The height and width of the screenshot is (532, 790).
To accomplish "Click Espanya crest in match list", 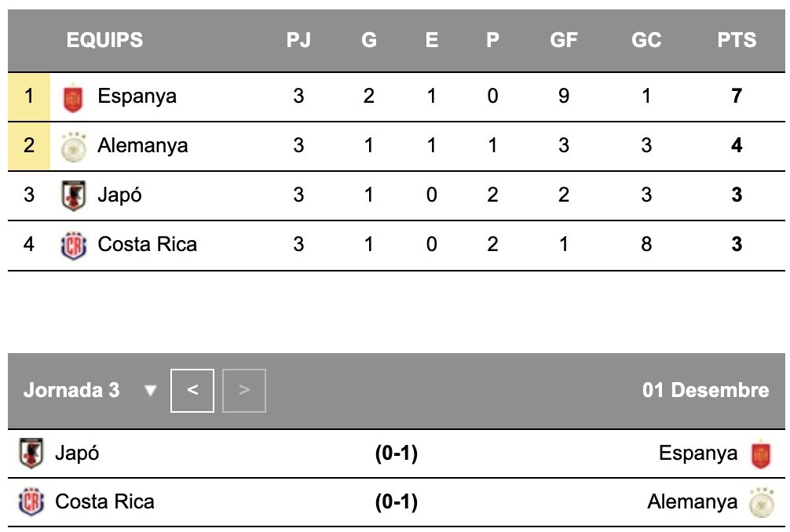I will pos(760,454).
